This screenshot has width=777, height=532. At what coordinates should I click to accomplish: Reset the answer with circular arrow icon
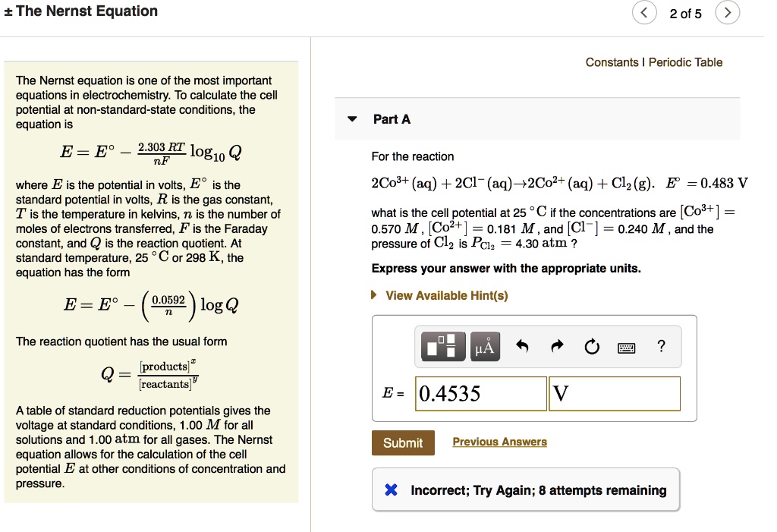593,345
